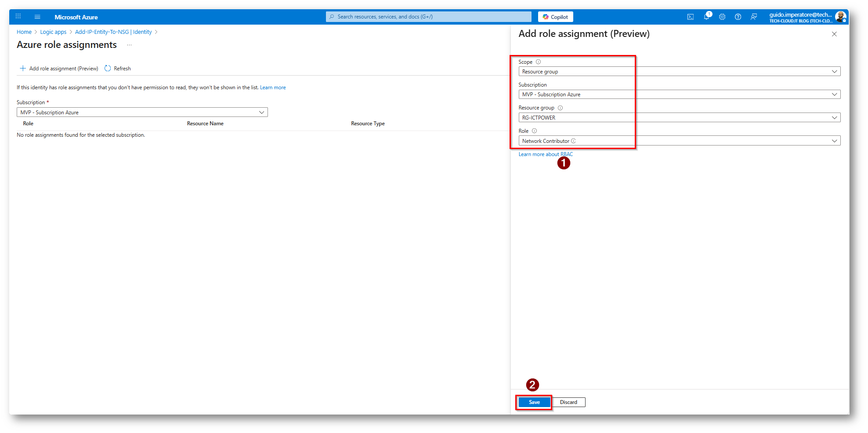Open the Azure app launcher grid icon
868x433 pixels.
pyautogui.click(x=18, y=17)
